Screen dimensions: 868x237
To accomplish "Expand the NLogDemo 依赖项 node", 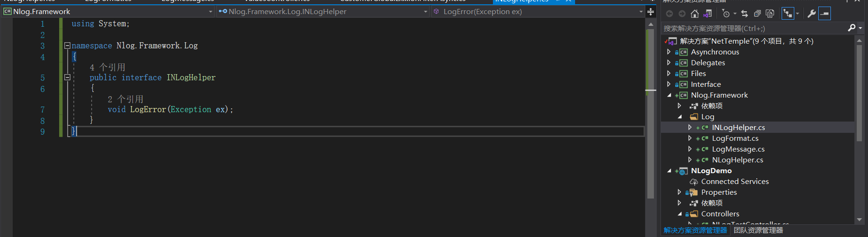I will [679, 203].
